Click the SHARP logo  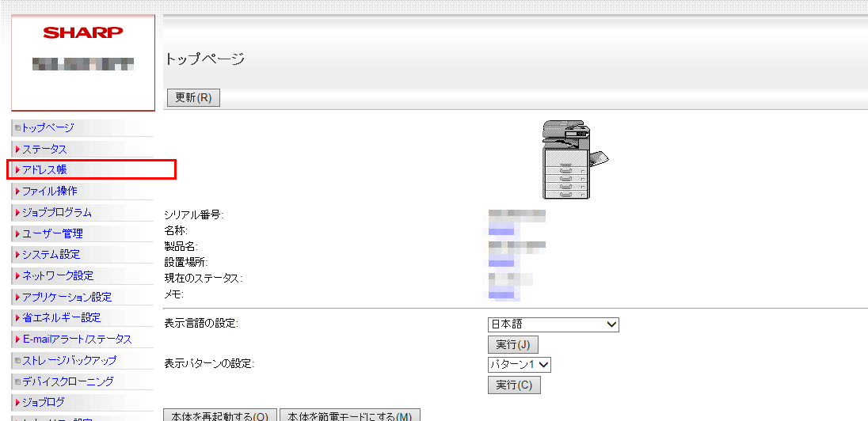click(x=83, y=32)
